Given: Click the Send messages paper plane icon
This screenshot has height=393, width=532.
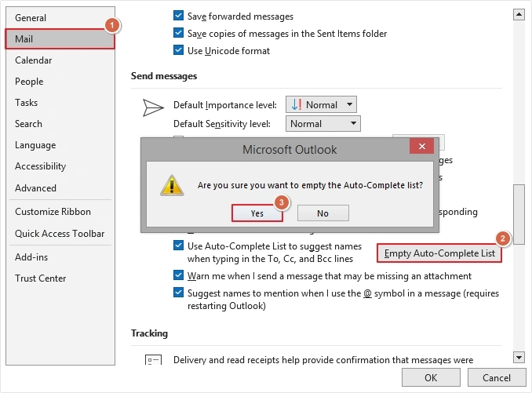Looking at the screenshot, I should pos(153,107).
